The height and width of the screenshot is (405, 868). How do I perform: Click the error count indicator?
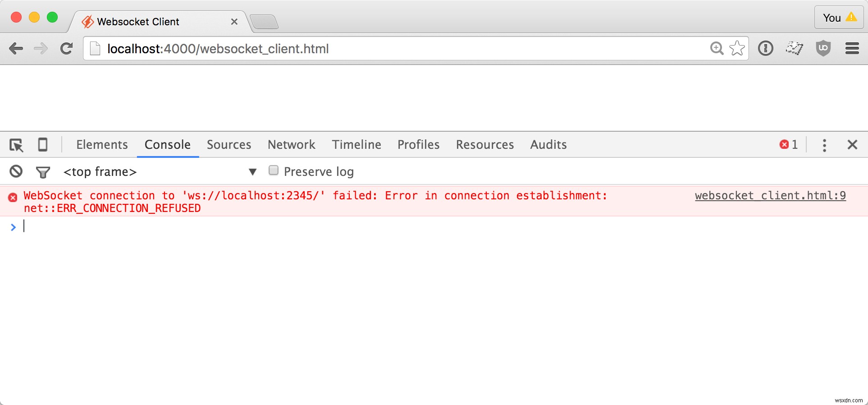(x=788, y=145)
